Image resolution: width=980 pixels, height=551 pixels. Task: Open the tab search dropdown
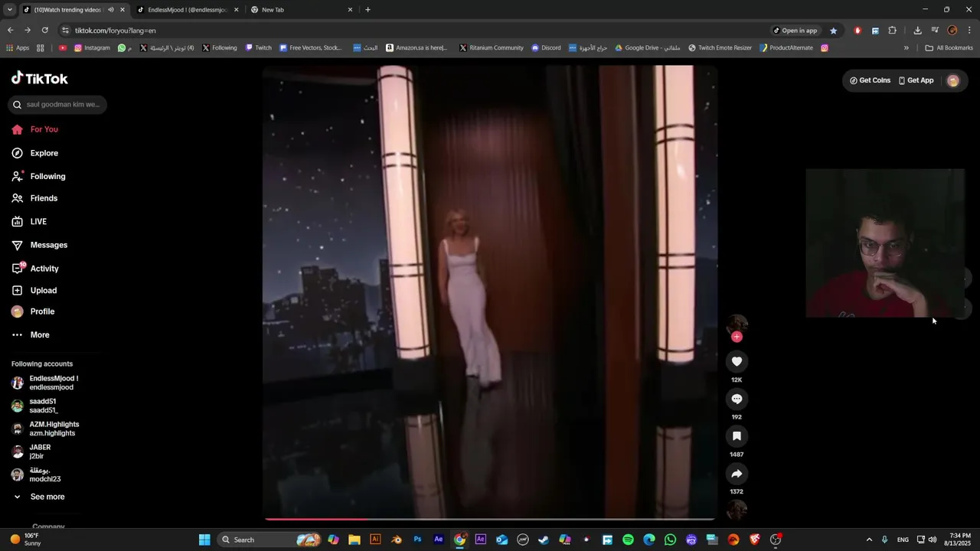click(9, 10)
